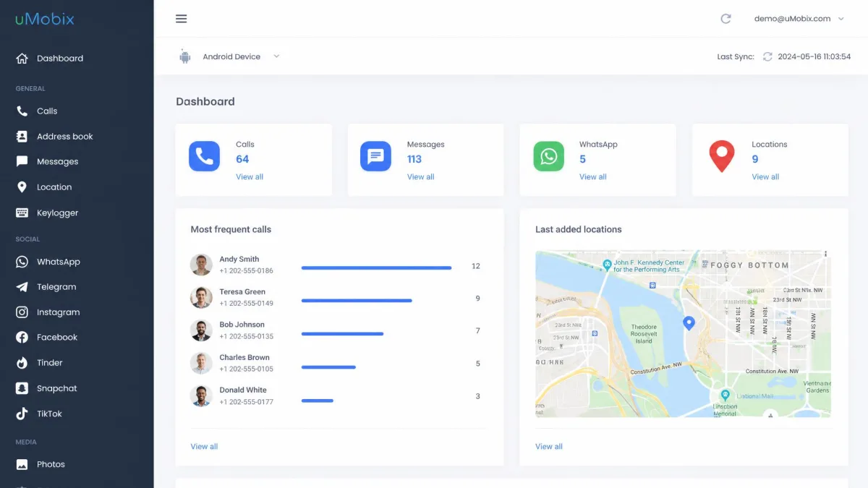The width and height of the screenshot is (868, 488).
Task: Click View all under Locations 9
Action: pos(765,177)
